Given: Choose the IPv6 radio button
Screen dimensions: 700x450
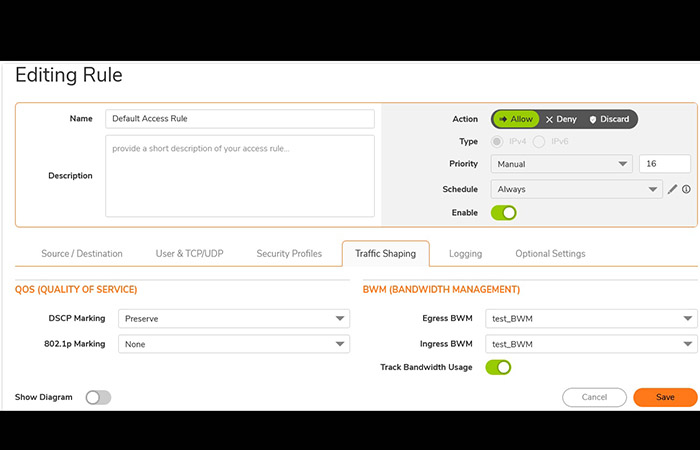Looking at the screenshot, I should 539,142.
